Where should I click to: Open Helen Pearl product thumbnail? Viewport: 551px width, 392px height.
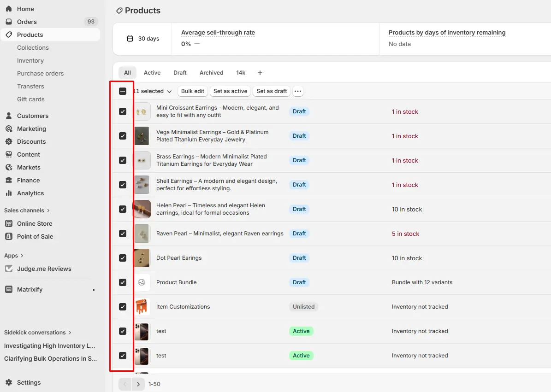point(142,209)
